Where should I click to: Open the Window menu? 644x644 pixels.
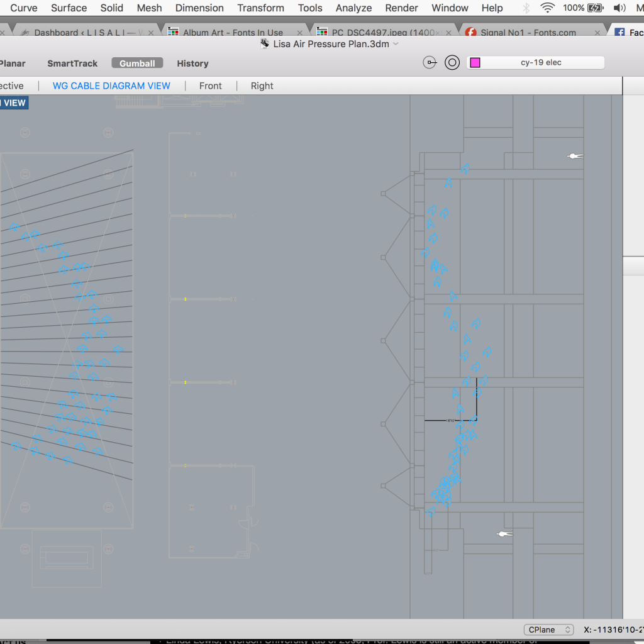tap(449, 8)
